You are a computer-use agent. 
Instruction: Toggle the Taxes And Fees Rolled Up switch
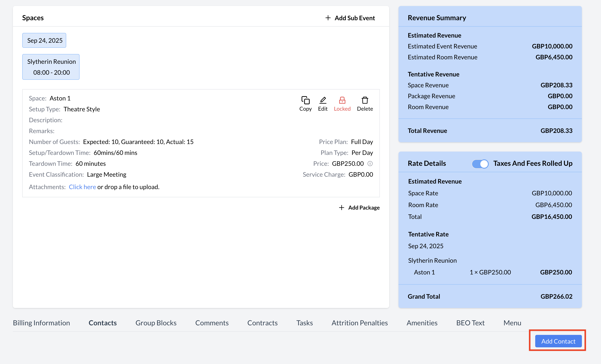[480, 164]
